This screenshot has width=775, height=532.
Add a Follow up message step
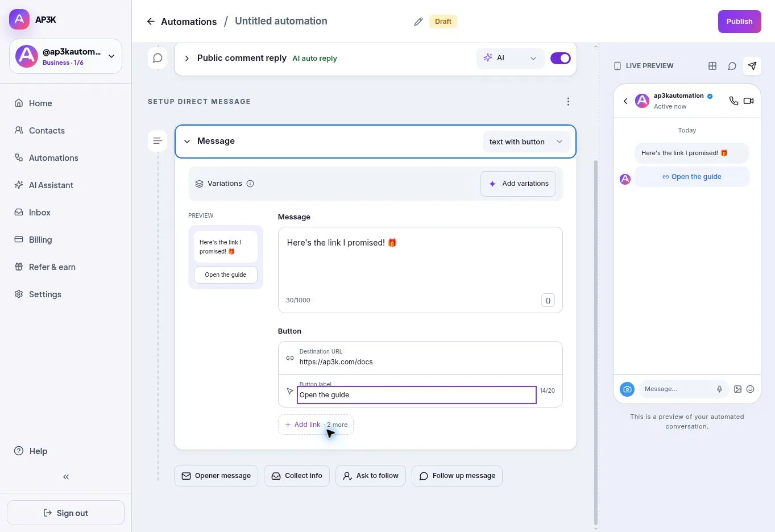click(x=457, y=476)
